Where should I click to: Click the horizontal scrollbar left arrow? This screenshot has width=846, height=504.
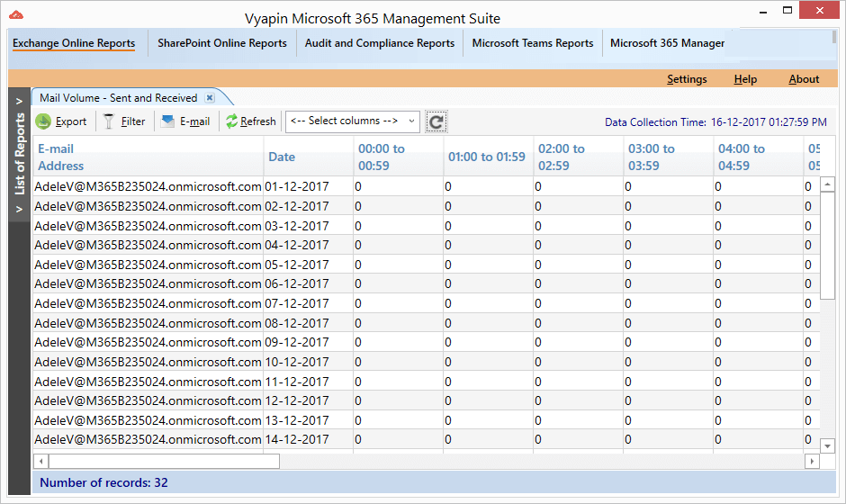pyautogui.click(x=41, y=462)
